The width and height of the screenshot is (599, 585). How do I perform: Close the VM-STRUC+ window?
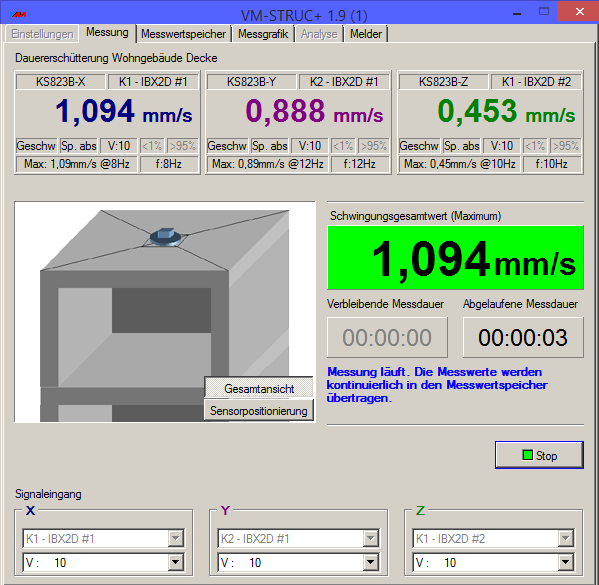580,11
